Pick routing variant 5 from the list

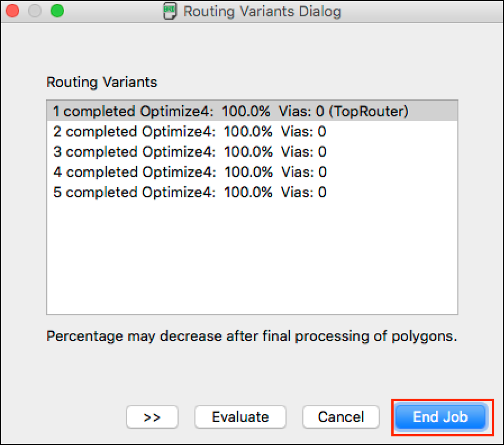pyautogui.click(x=252, y=192)
